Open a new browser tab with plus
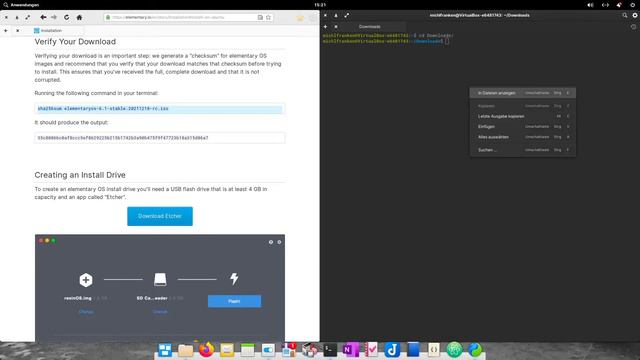The width and height of the screenshot is (640, 360). [6, 31]
